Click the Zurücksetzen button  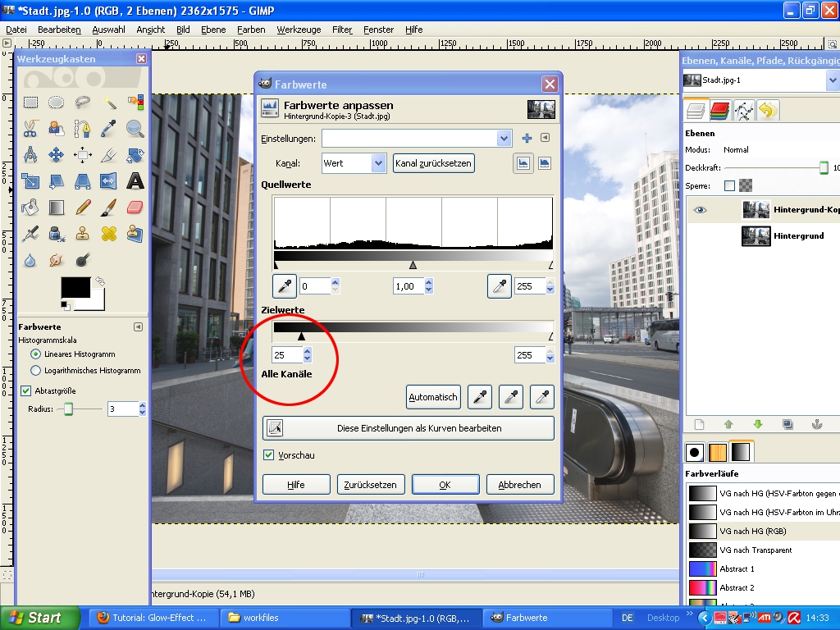point(370,484)
